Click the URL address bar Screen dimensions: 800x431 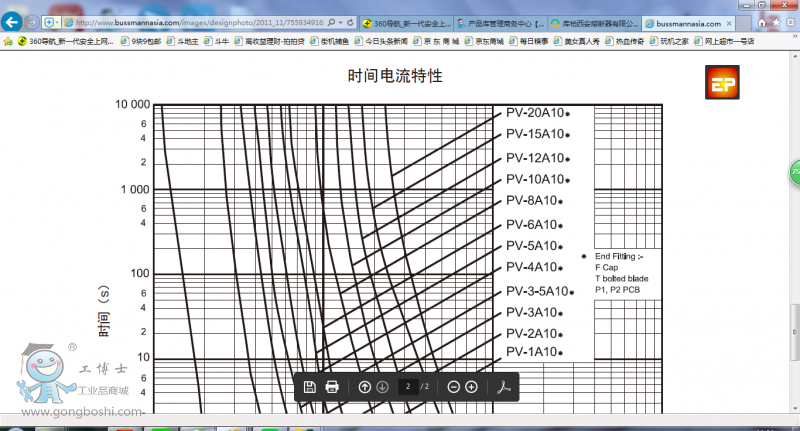coord(200,22)
